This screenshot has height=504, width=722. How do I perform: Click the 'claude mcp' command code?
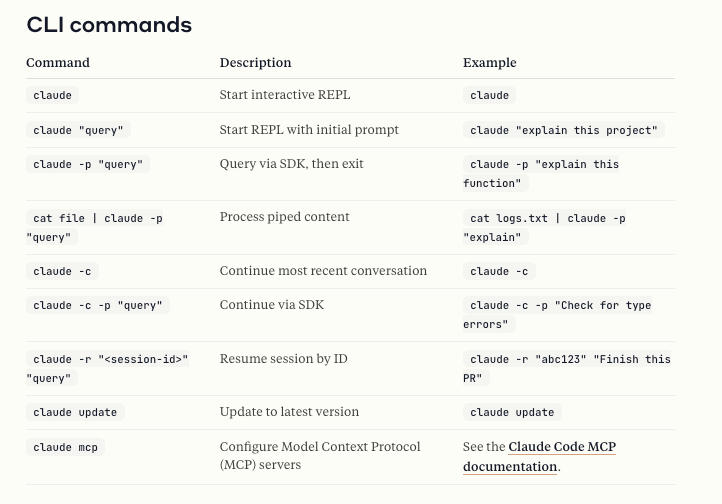coord(65,447)
